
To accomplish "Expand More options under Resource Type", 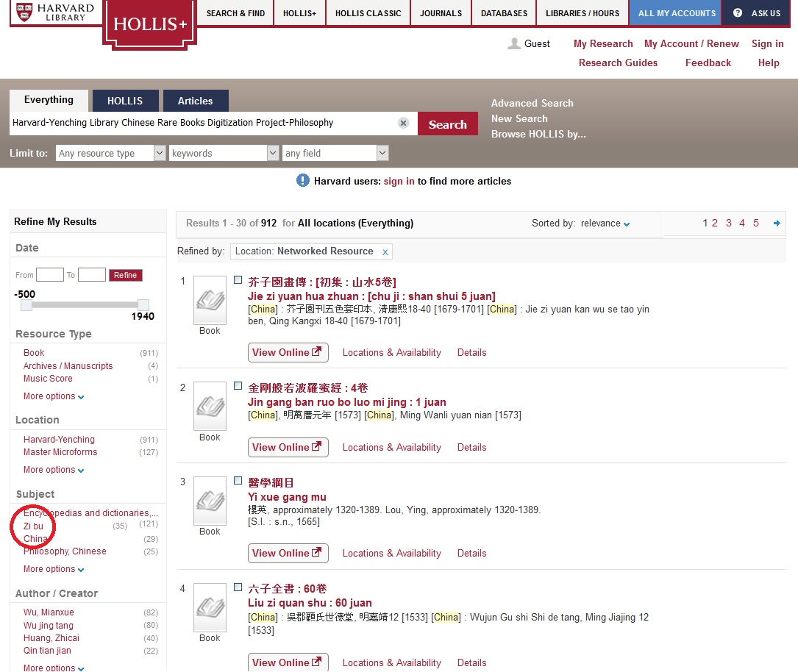I will coord(54,396).
